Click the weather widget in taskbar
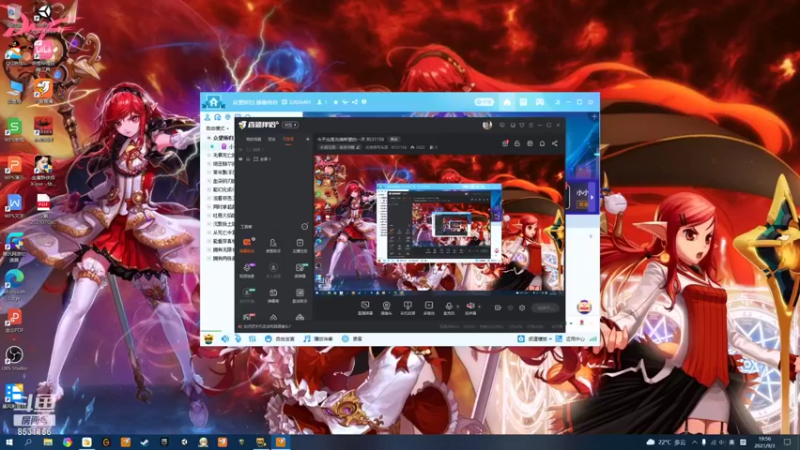This screenshot has height=450, width=800. coord(666,442)
